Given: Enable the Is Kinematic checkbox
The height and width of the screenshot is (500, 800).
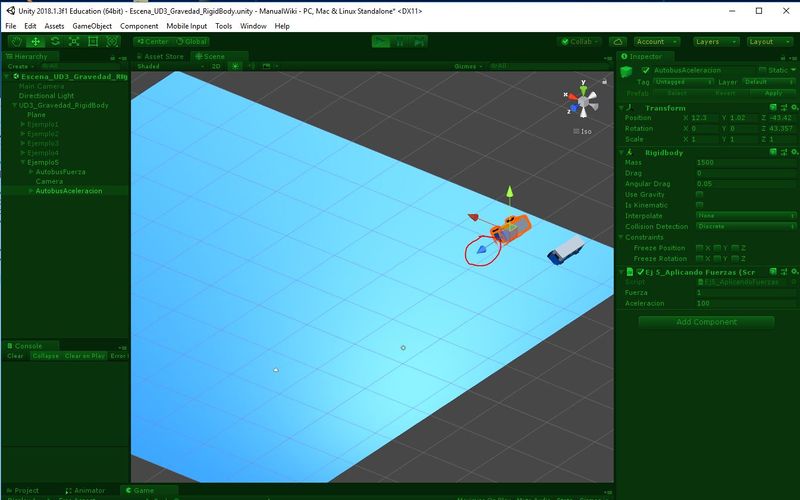Looking at the screenshot, I should point(699,205).
